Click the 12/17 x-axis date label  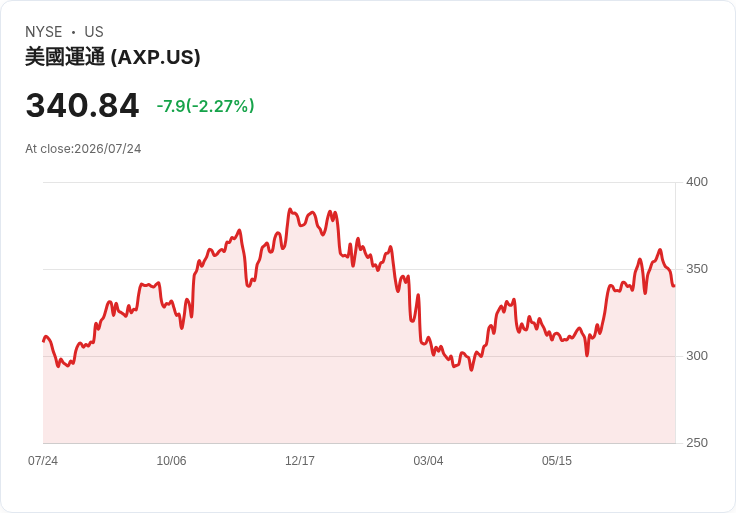300,461
